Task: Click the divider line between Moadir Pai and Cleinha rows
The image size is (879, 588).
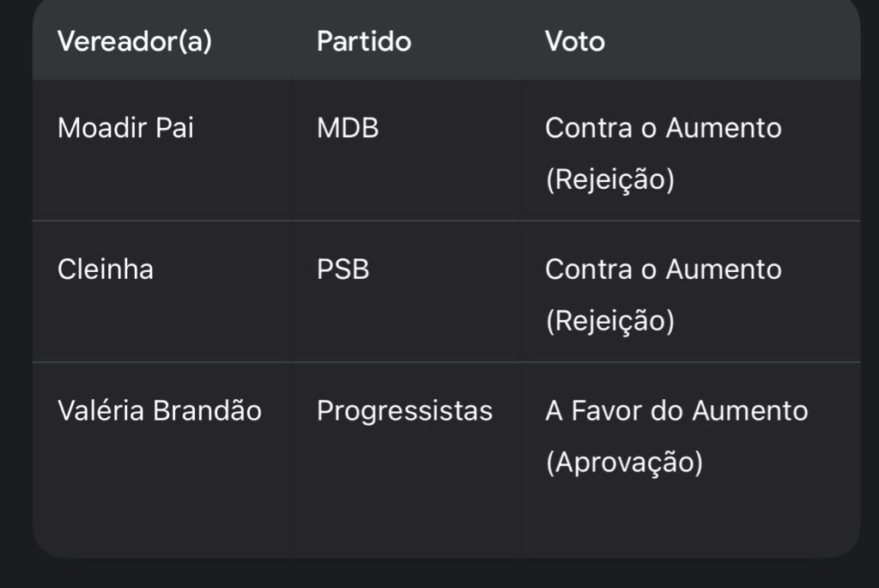Action: pyautogui.click(x=446, y=221)
